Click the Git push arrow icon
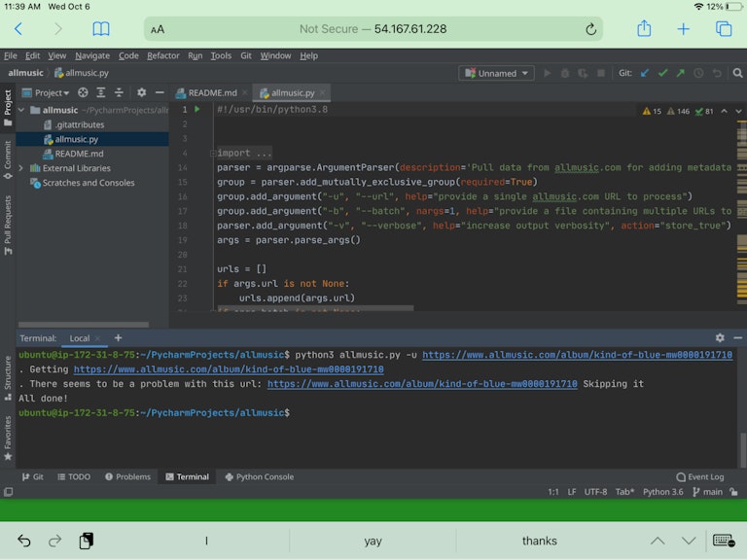Viewport: 747px width, 560px height. tap(681, 73)
